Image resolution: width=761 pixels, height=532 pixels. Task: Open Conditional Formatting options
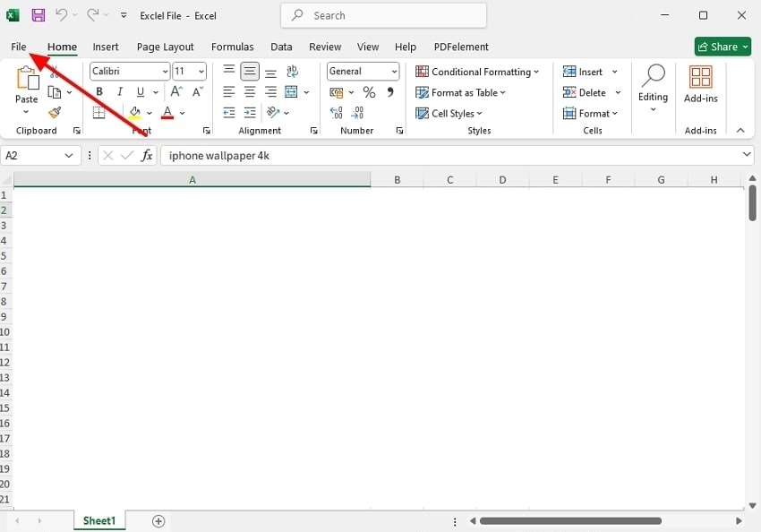[x=477, y=71]
